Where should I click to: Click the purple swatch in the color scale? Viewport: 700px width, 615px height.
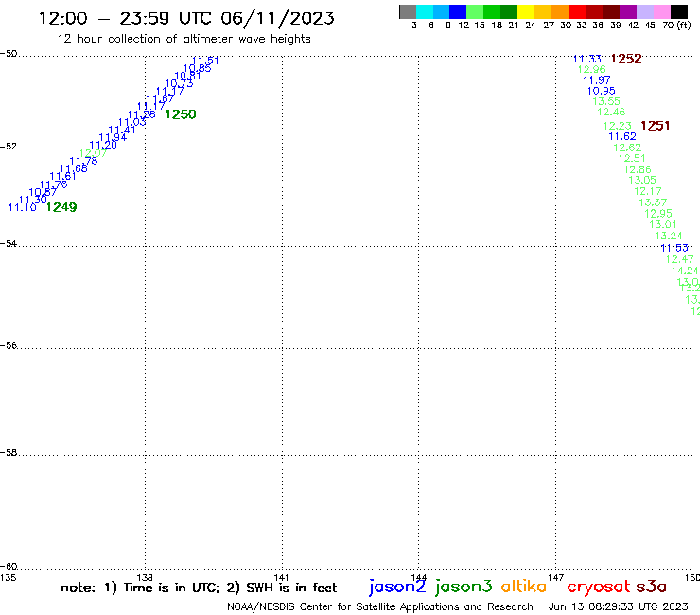coord(628,11)
